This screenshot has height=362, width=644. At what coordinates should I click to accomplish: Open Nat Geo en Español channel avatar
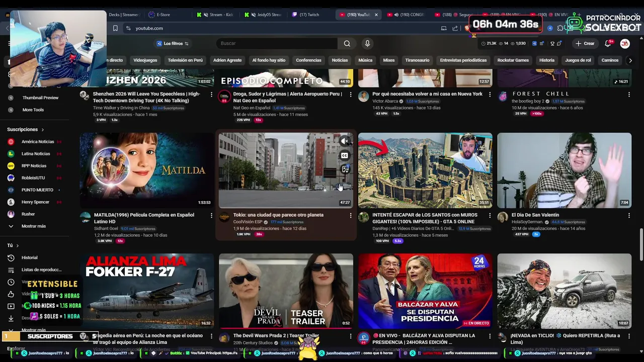[x=224, y=97]
